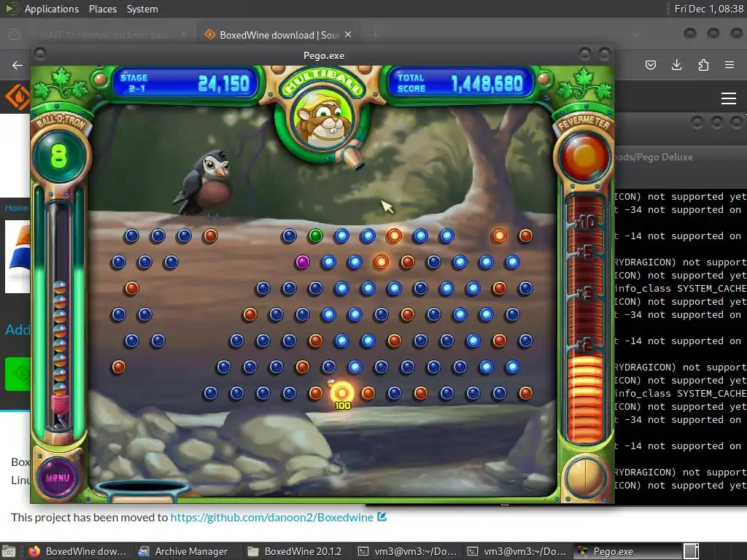The image size is (747, 560).
Task: Click the Total Score 1,448,680 panel
Action: point(460,84)
